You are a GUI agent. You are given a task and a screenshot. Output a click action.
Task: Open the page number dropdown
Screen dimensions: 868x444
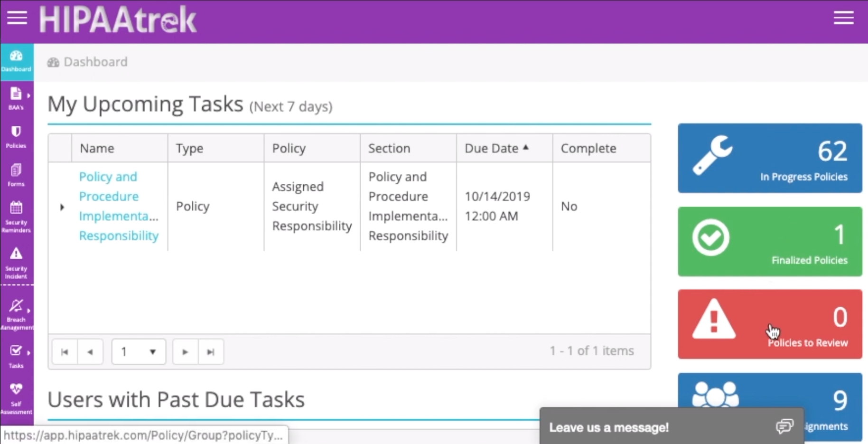[139, 352]
